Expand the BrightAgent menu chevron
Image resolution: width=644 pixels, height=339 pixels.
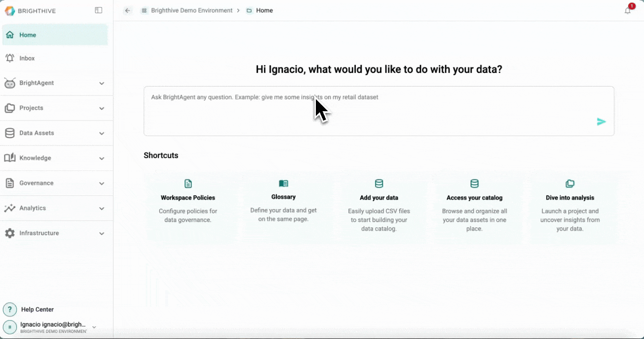102,83
